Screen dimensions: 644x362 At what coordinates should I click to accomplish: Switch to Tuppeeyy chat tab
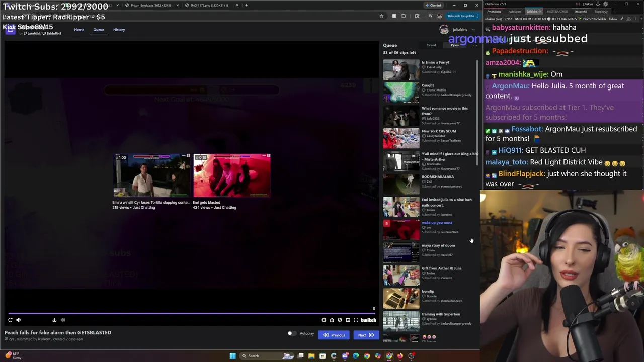[601, 11]
